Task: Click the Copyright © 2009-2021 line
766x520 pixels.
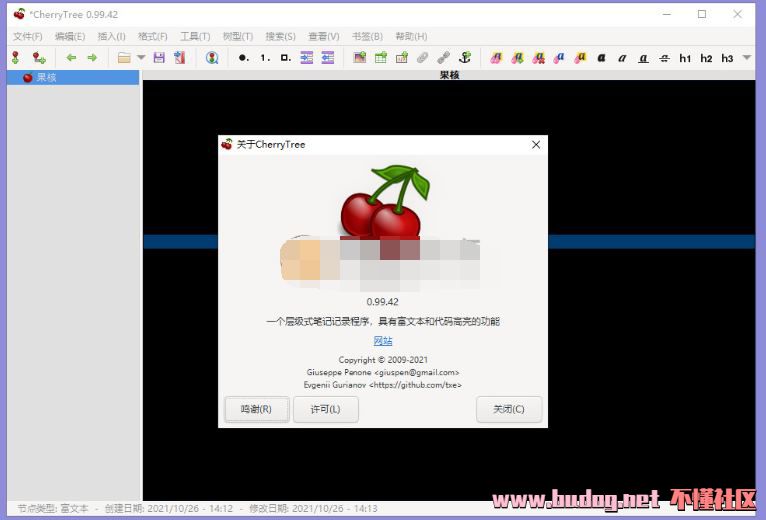Action: (383, 360)
